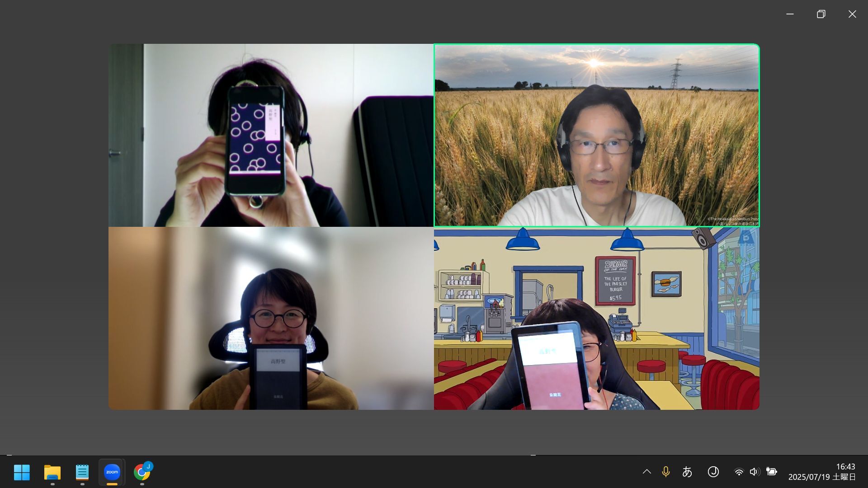Open the Notepad taskbar app
The width and height of the screenshot is (868, 488).
[x=82, y=472]
